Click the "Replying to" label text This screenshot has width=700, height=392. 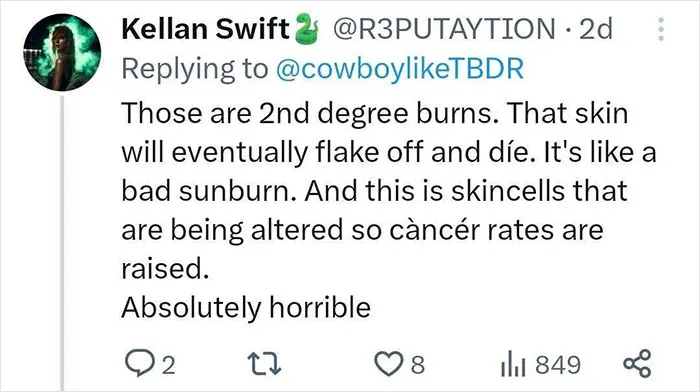click(195, 69)
